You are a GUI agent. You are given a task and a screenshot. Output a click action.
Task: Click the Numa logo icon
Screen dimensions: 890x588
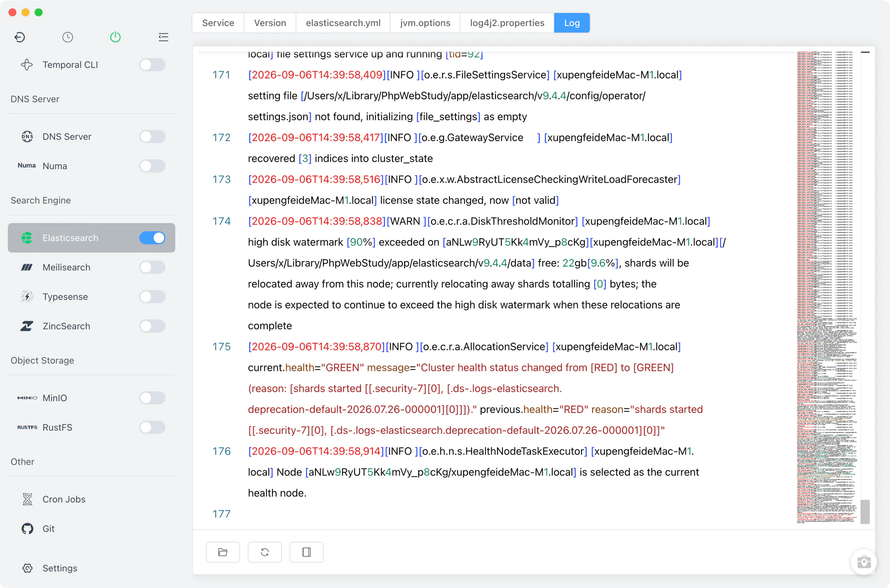pyautogui.click(x=27, y=165)
